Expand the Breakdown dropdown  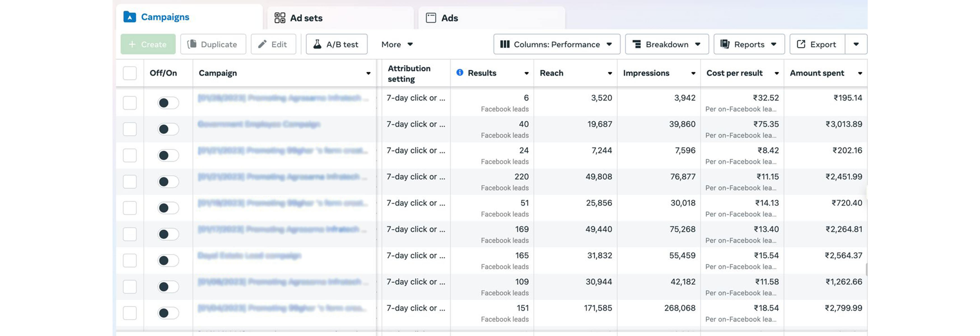tap(667, 44)
